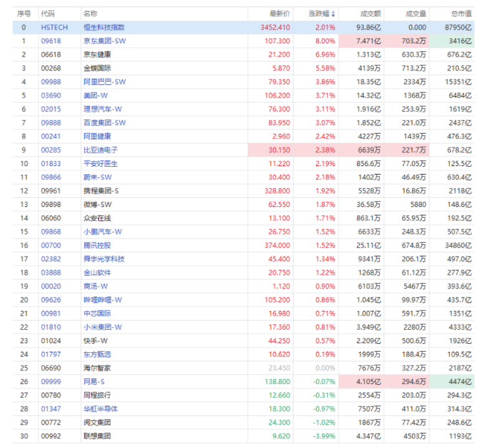
Task: Select stock code 00268
Action: tap(51, 69)
